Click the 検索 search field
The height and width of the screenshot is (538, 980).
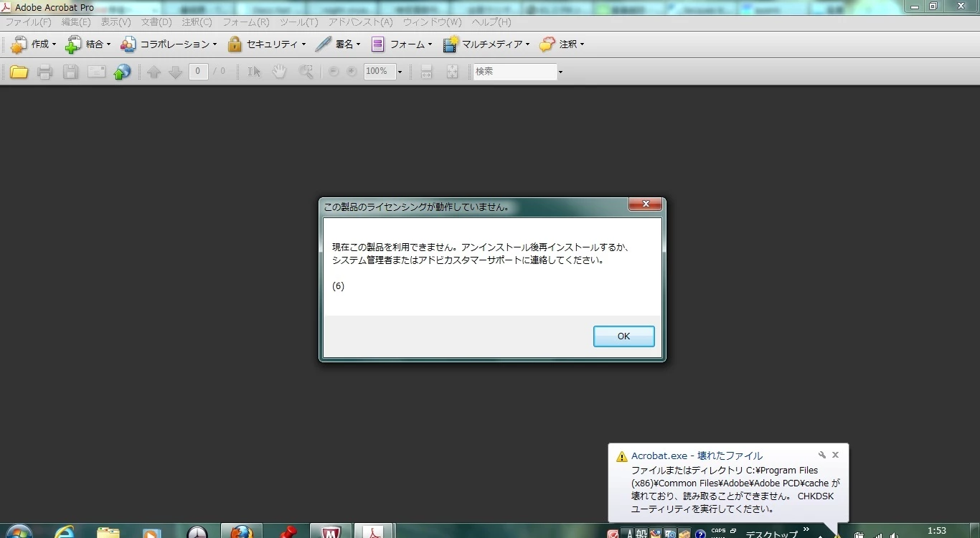pyautogui.click(x=515, y=72)
